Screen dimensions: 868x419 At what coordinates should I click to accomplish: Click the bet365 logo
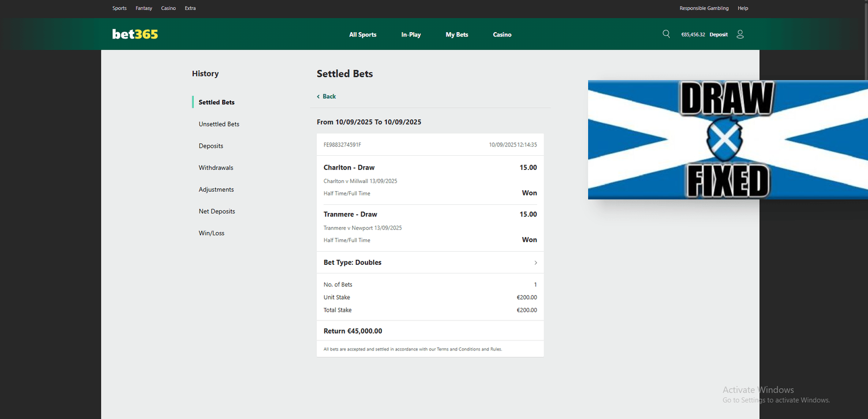[135, 34]
